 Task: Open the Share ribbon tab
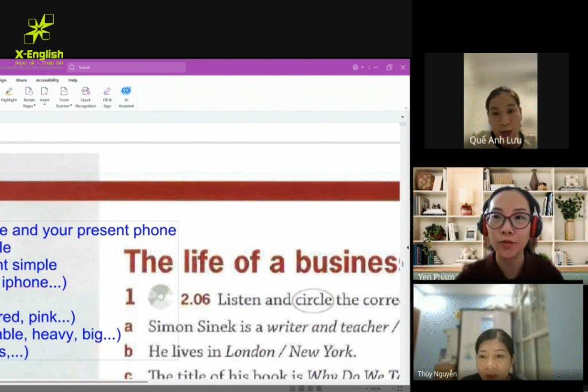click(x=21, y=80)
